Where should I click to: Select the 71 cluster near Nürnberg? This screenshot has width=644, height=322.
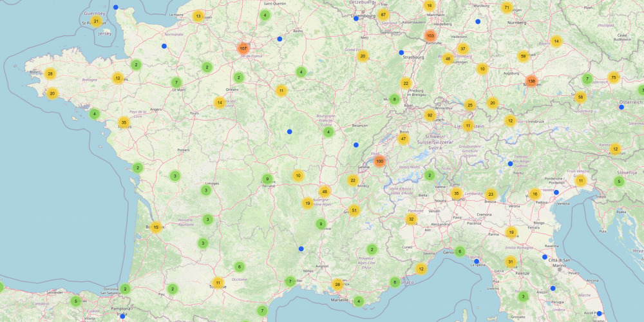coord(507,8)
